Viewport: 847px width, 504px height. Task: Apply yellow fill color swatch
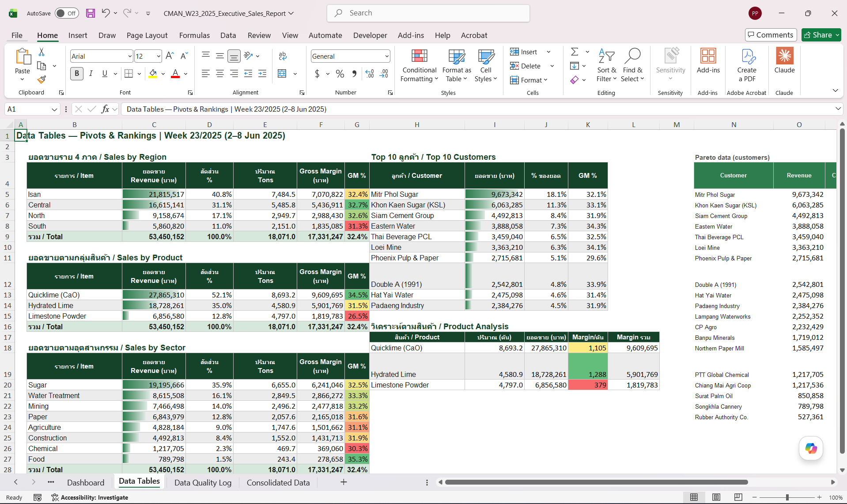tap(153, 74)
